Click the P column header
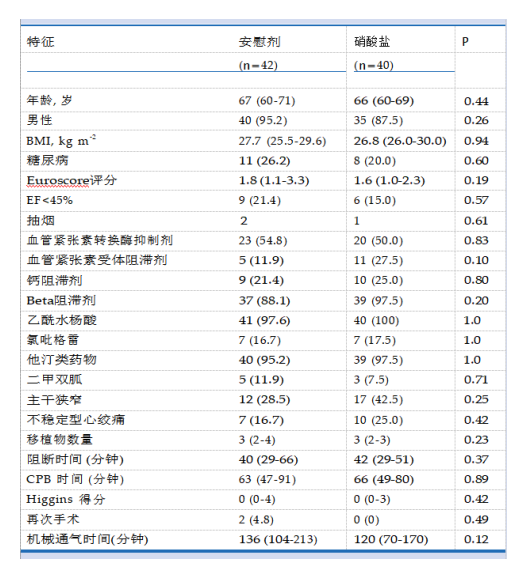This screenshot has height=573, width=532. tap(465, 42)
